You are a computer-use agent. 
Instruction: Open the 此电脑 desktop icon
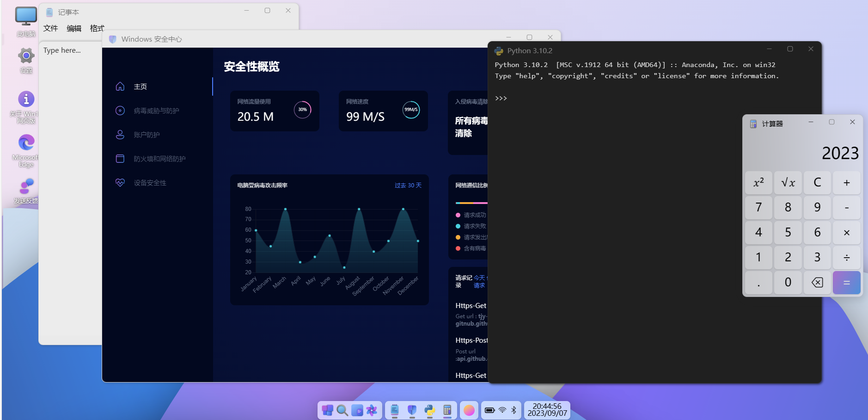coord(26,22)
